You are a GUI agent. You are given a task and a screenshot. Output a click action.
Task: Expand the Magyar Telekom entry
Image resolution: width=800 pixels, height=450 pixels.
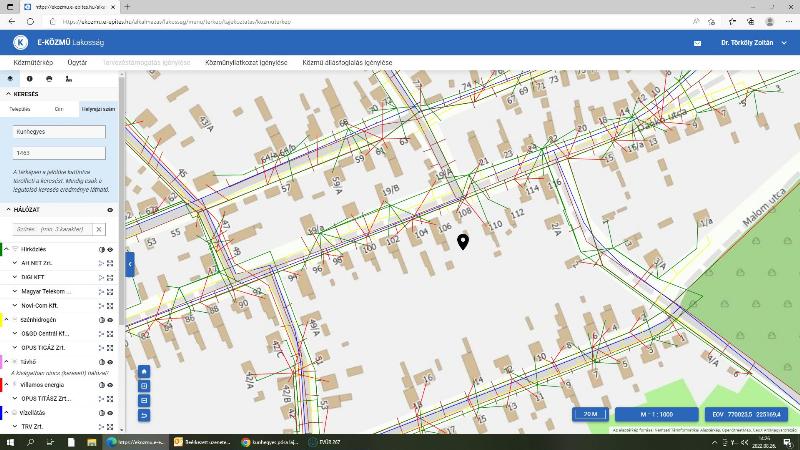pos(15,292)
